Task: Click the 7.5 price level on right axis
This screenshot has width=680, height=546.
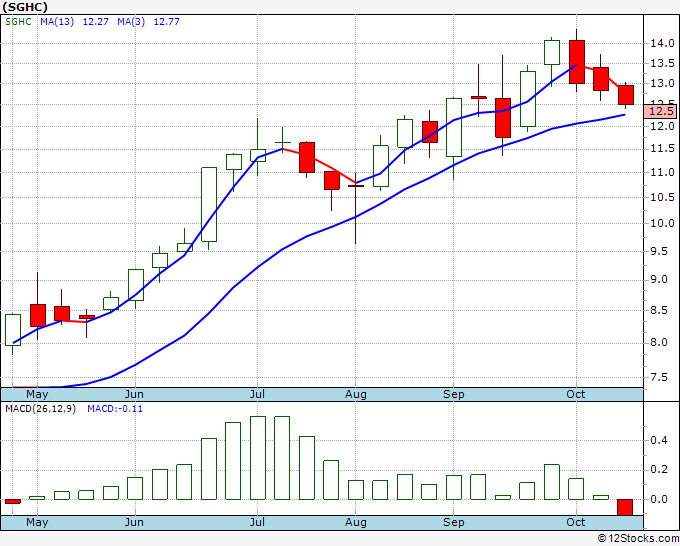Action: pyautogui.click(x=660, y=377)
